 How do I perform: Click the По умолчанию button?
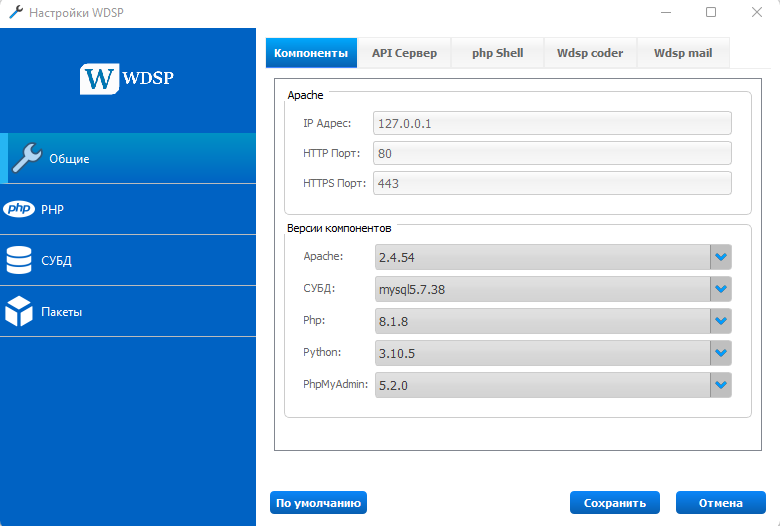[x=318, y=503]
